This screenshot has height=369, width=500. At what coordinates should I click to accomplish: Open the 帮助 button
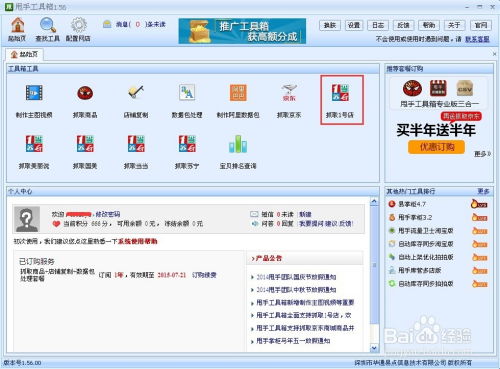[x=429, y=25]
